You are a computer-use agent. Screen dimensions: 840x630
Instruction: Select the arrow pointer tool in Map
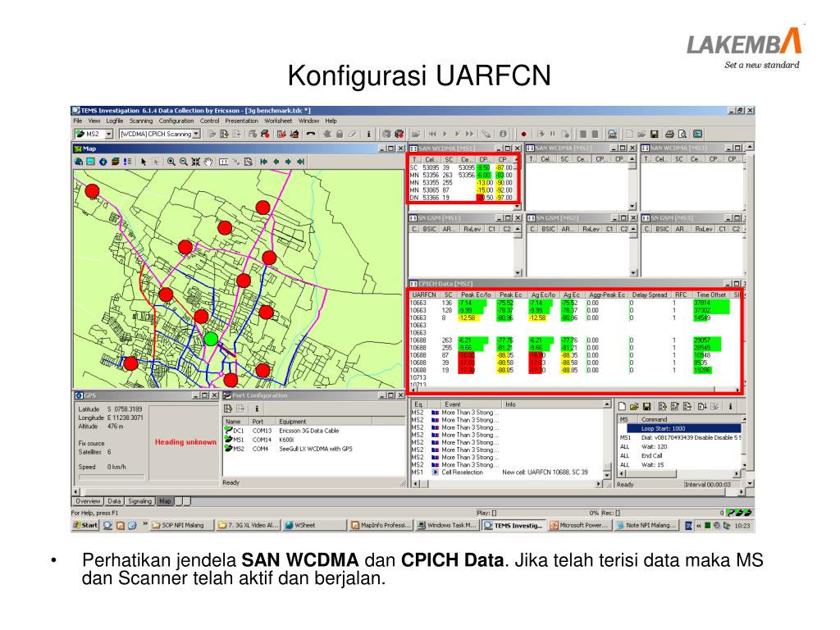point(144,162)
